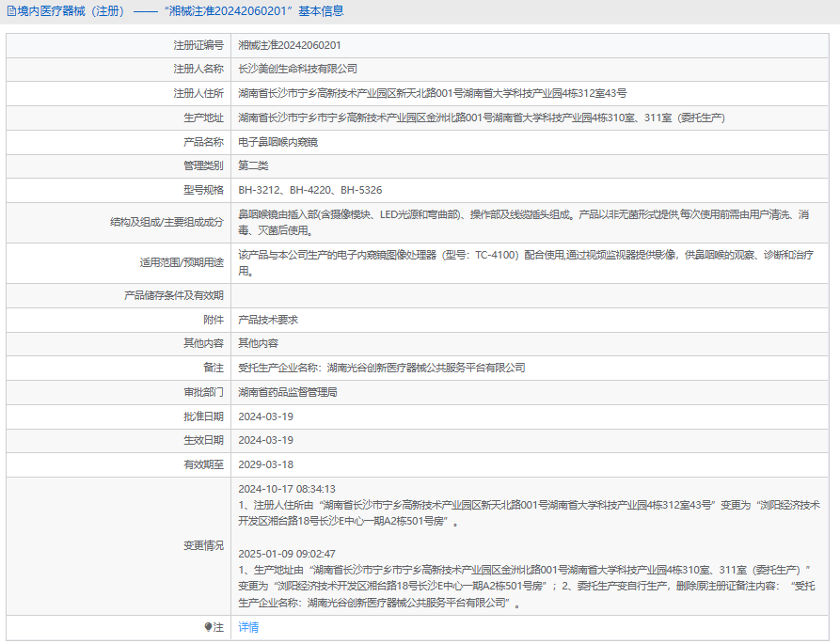Select the 生效日期 value 2024-03-19

pyautogui.click(x=265, y=440)
